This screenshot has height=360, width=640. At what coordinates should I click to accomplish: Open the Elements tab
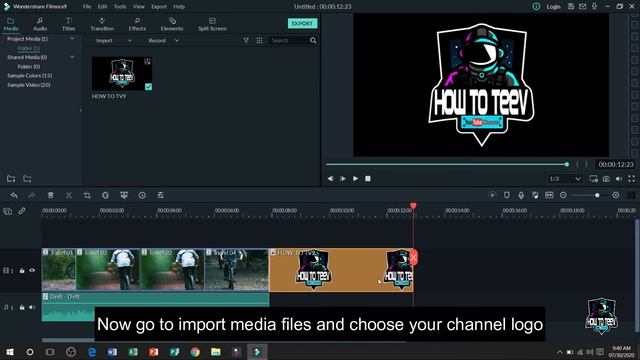click(172, 24)
